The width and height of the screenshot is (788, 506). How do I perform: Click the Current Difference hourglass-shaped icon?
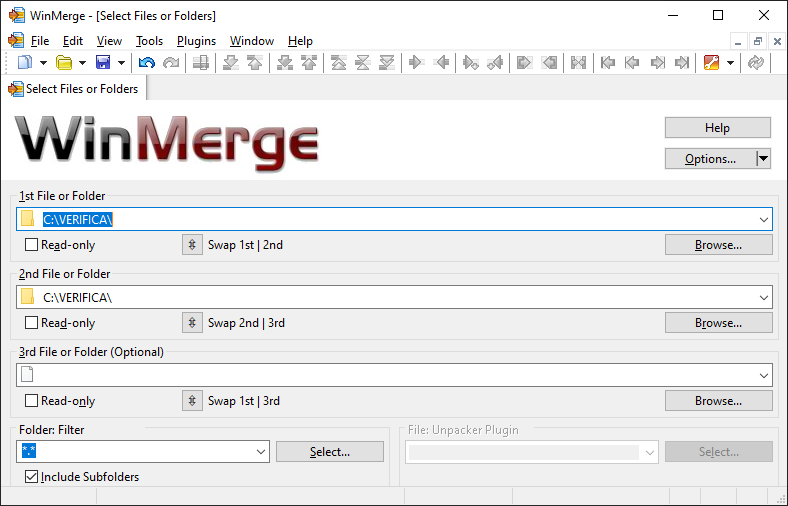[362, 62]
